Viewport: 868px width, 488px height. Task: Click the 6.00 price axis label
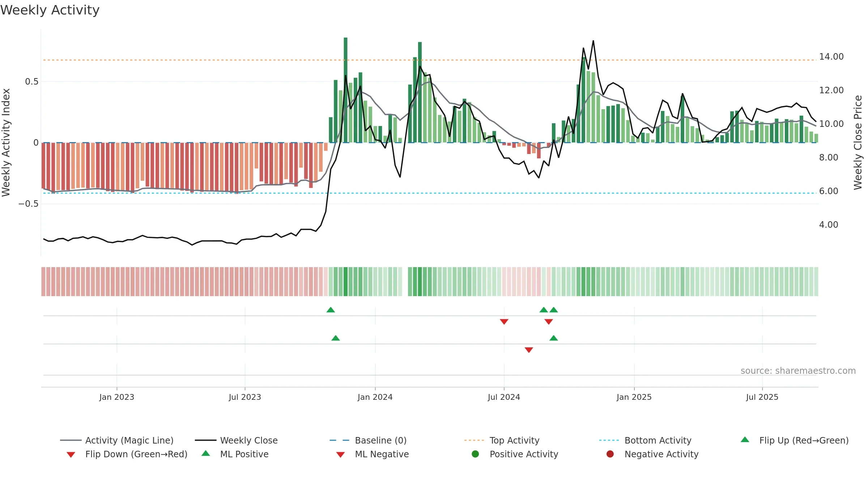coord(829,191)
